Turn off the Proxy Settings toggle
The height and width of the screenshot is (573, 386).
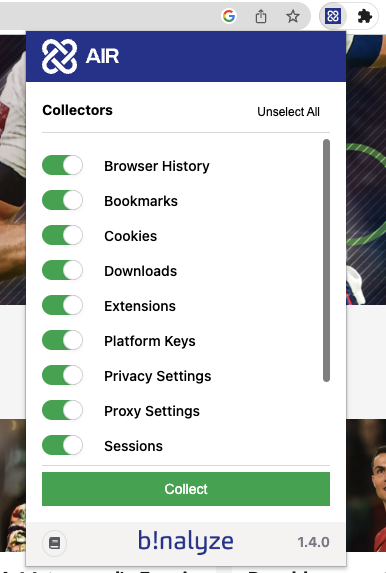[62, 410]
